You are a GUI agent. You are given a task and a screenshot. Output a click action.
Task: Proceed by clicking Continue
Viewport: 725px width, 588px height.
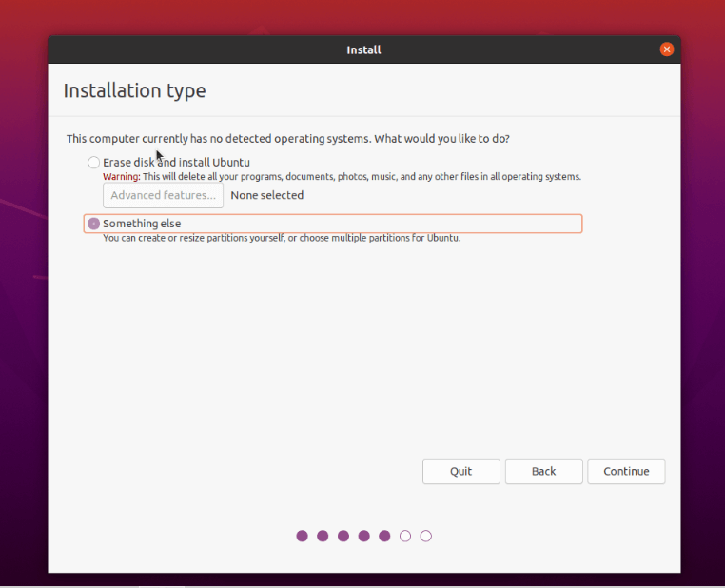626,471
